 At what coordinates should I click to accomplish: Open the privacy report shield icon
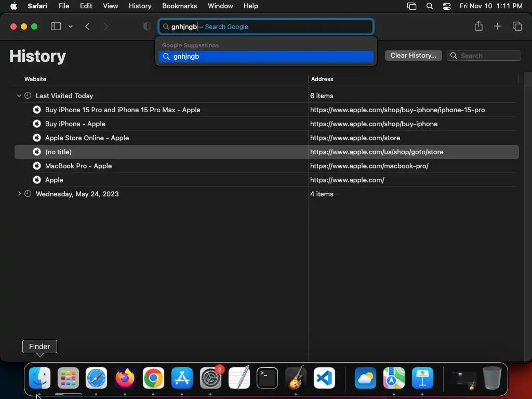pos(147,26)
